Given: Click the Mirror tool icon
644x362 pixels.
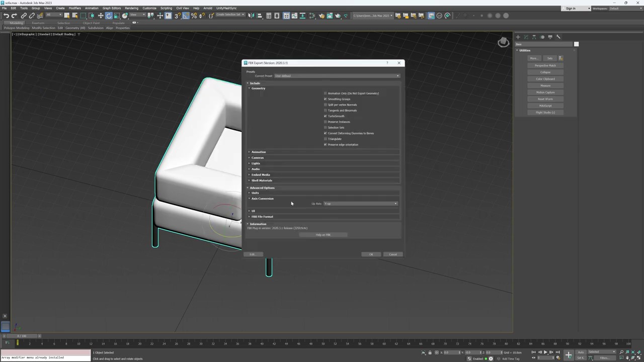Looking at the screenshot, I should pos(251,16).
